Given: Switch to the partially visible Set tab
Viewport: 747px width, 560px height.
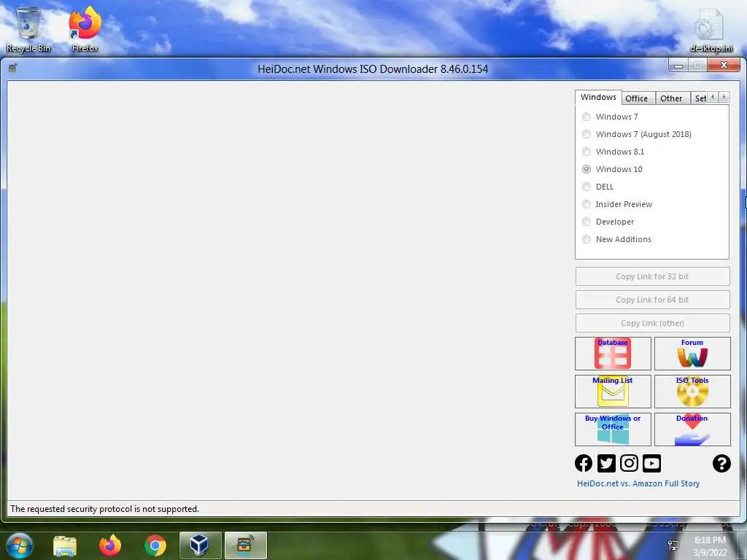Looking at the screenshot, I should pos(700,98).
